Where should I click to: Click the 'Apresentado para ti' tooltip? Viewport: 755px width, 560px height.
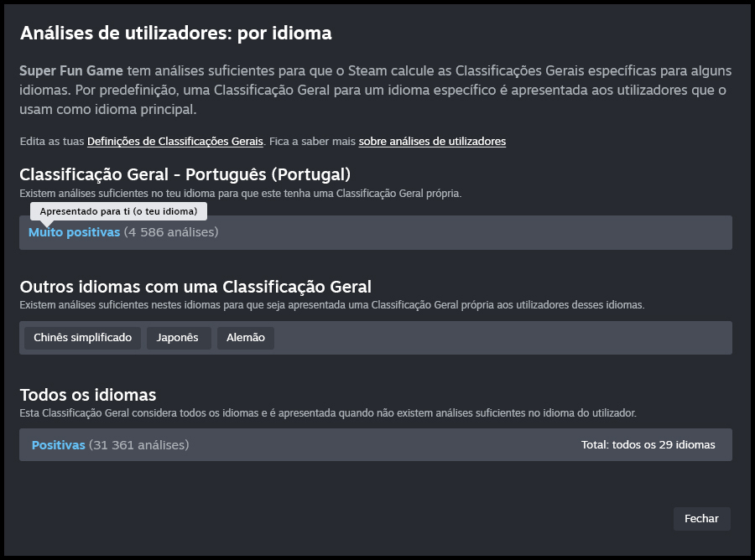click(118, 211)
